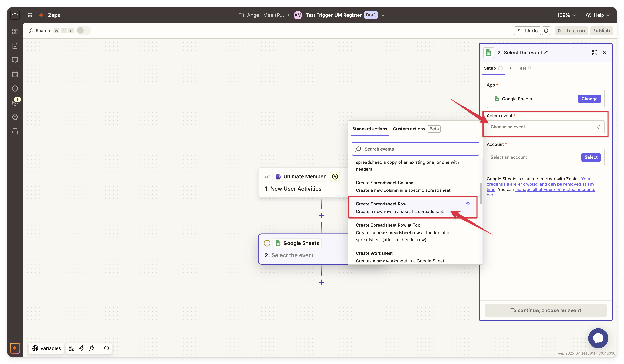This screenshot has width=624, height=364.
Task: Select the Setup tab
Action: (493, 68)
